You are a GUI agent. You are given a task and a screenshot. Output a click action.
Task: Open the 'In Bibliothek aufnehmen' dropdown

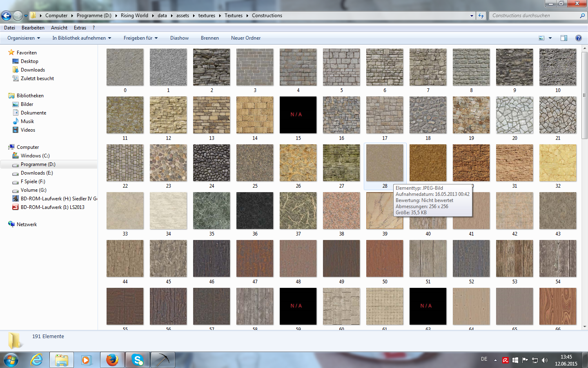click(x=82, y=38)
